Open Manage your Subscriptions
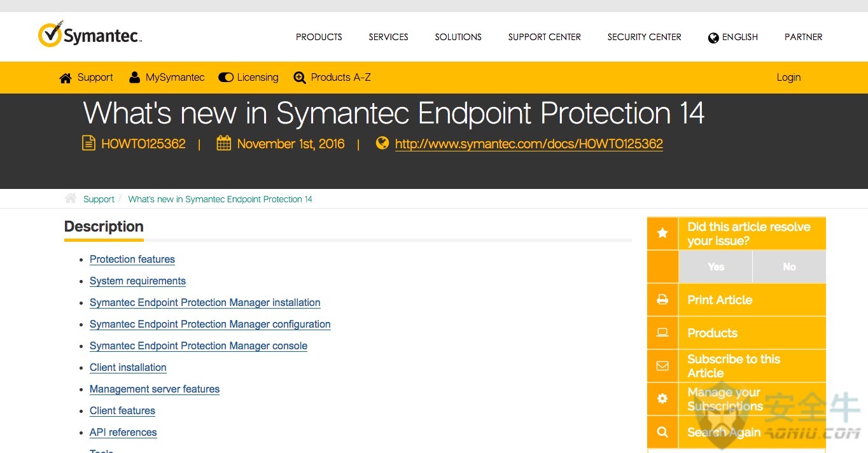This screenshot has width=868, height=453. (x=725, y=399)
